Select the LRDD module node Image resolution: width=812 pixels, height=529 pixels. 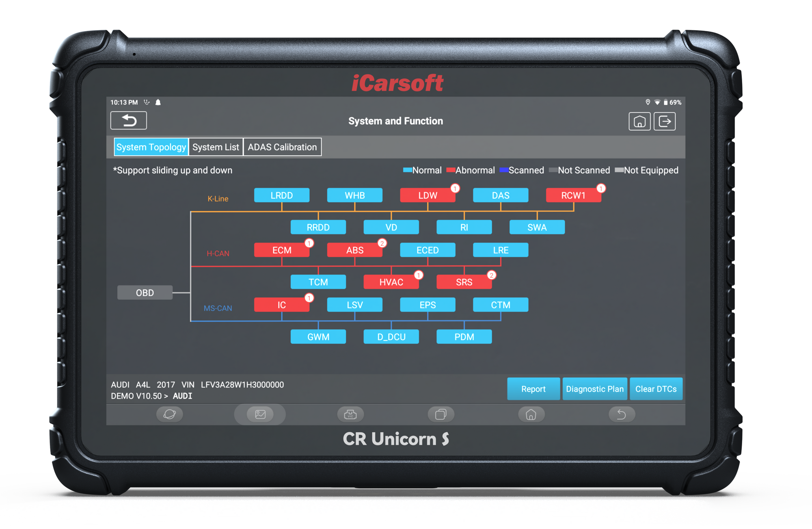point(282,195)
